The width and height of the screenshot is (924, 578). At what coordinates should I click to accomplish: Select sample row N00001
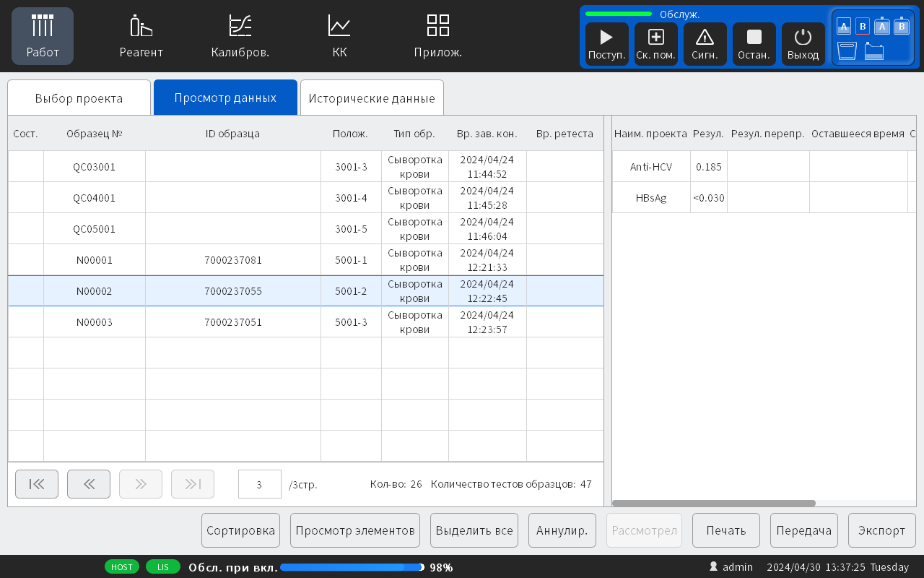tap(306, 259)
